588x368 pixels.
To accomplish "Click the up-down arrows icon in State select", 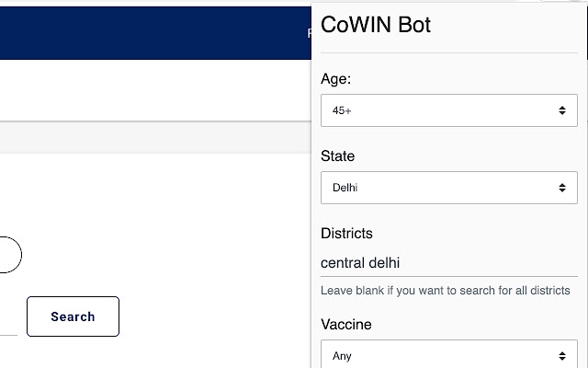I will 561,188.
